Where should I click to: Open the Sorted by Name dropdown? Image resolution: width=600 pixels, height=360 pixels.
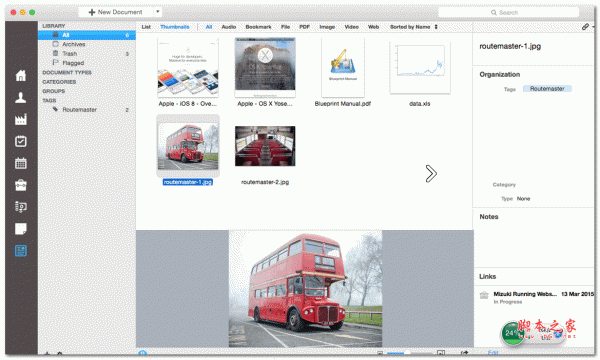click(x=414, y=27)
